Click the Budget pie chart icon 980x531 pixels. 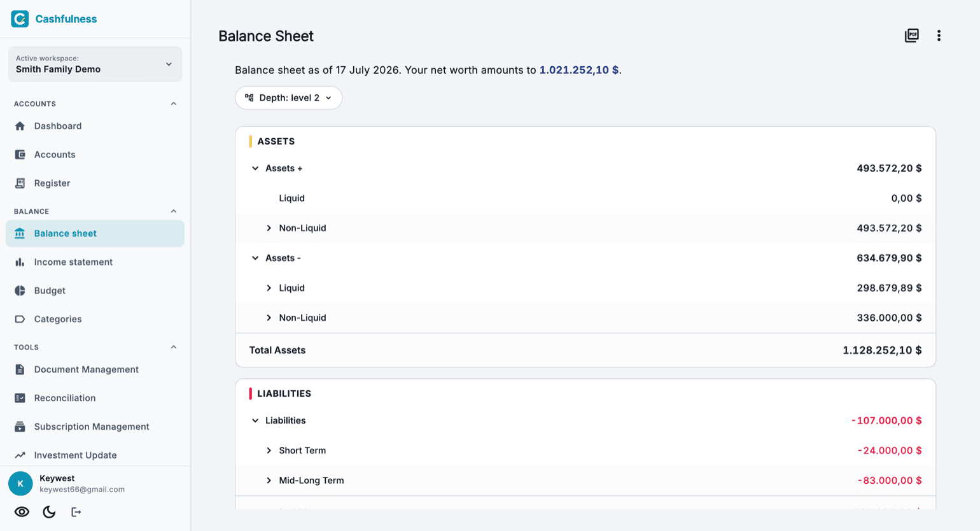(x=20, y=291)
